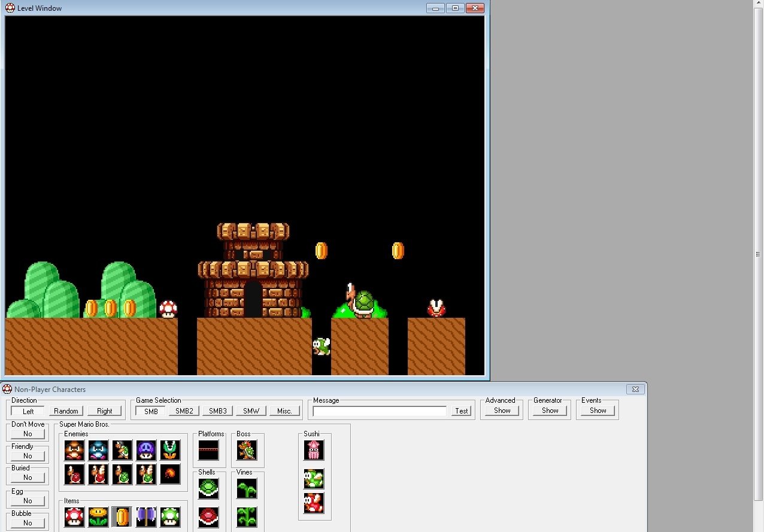Choose the green Cheep Cheep fish

(314, 479)
